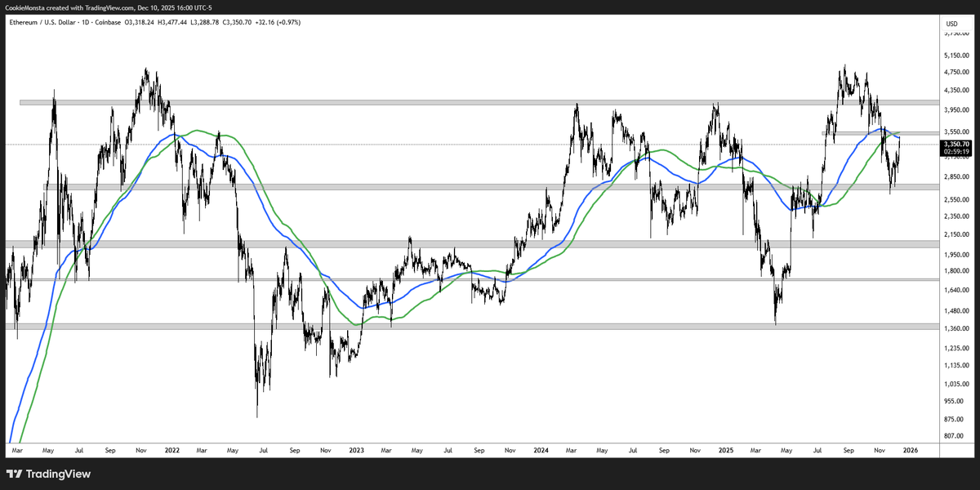Click the 2,550.00 price axis label
980x490 pixels.
(955, 198)
